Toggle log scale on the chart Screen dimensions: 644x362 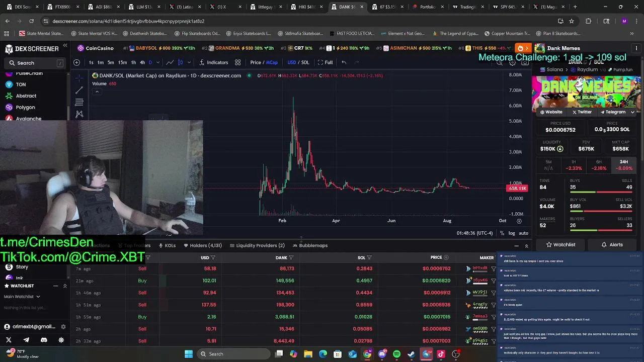pos(512,233)
